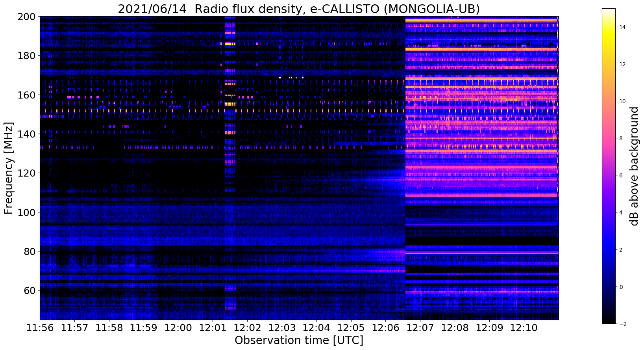644x350 pixels.
Task: Click the 12:07 time tick label
Action: pos(420,328)
